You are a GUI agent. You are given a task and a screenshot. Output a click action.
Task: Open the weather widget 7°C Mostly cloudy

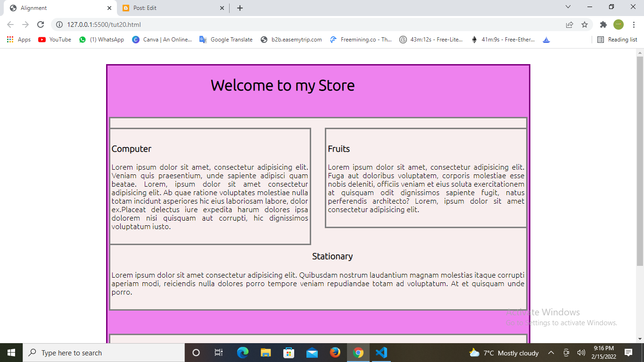click(x=504, y=353)
